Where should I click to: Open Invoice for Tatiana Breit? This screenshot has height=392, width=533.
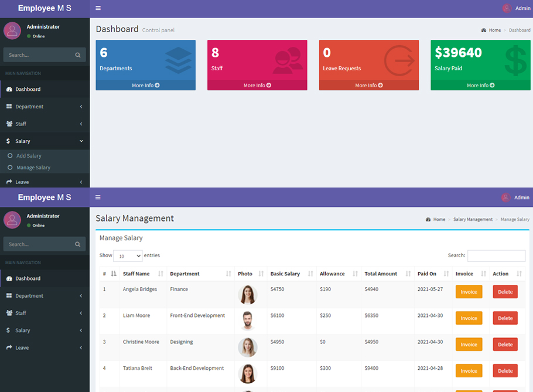[469, 371]
